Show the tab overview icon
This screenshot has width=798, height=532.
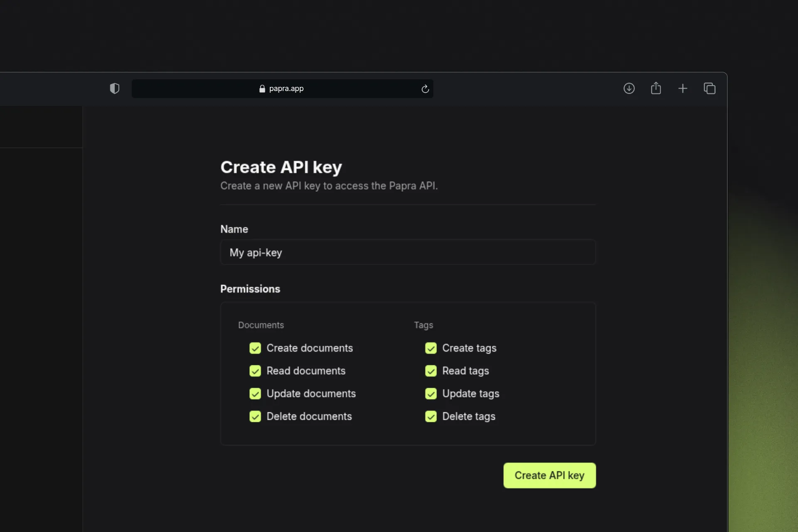709,88
